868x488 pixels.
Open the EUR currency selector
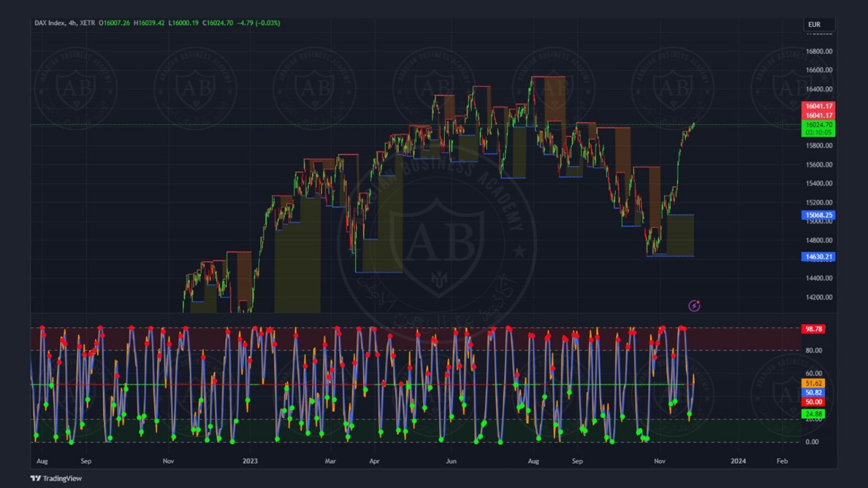pos(818,24)
